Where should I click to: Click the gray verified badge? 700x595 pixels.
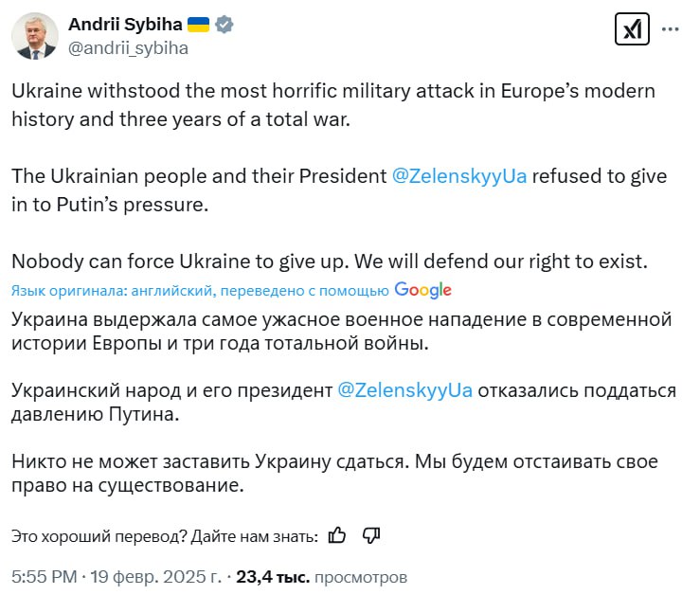pyautogui.click(x=224, y=26)
